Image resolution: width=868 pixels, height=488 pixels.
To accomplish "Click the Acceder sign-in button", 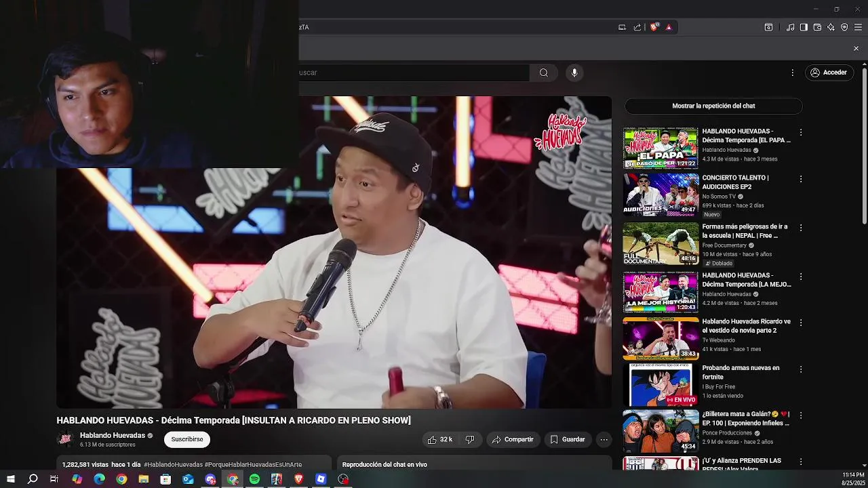I will 828,73.
